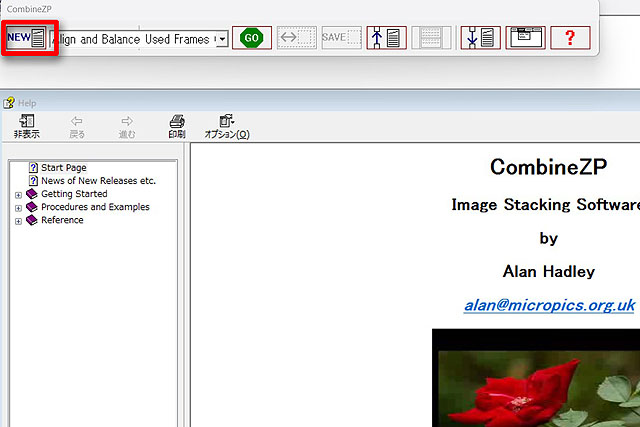Click the alan@micropics.org.uk email link
The image size is (640, 427).
[548, 305]
